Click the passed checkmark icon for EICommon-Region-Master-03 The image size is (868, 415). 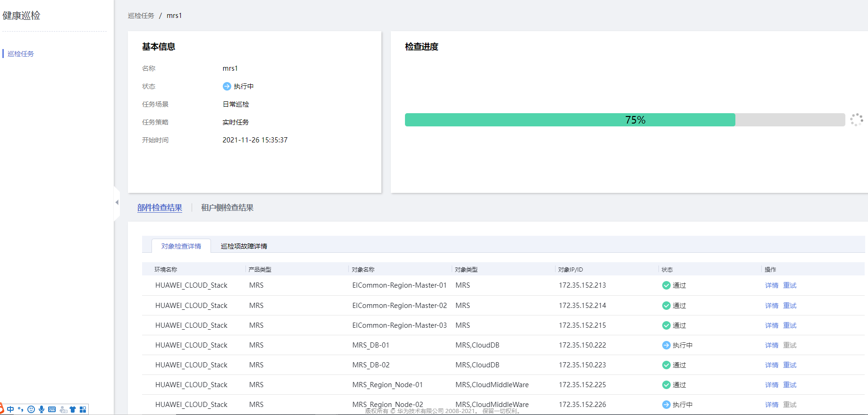[666, 325]
